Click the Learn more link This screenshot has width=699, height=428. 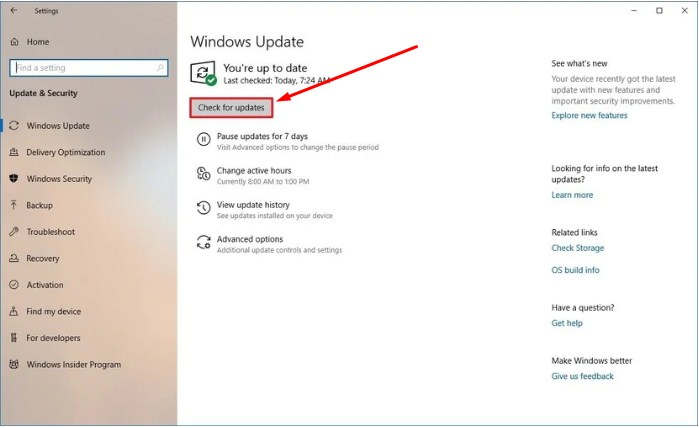[572, 195]
